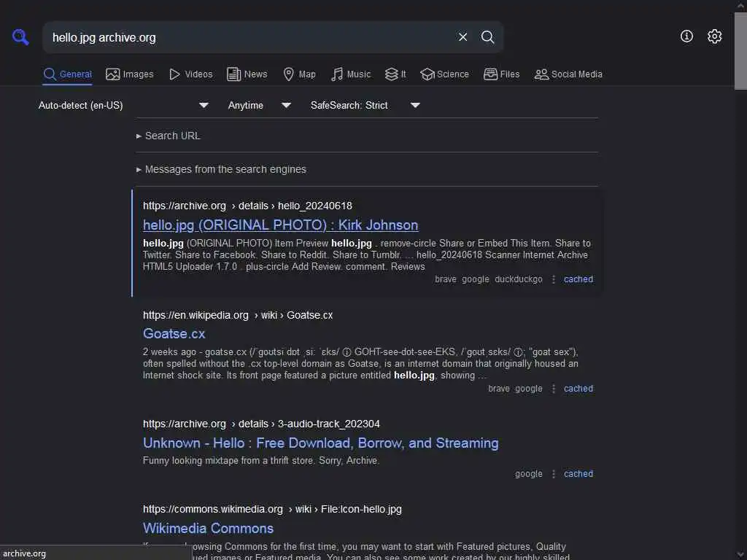Open preferences gear icon
This screenshot has width=747, height=560.
click(714, 36)
